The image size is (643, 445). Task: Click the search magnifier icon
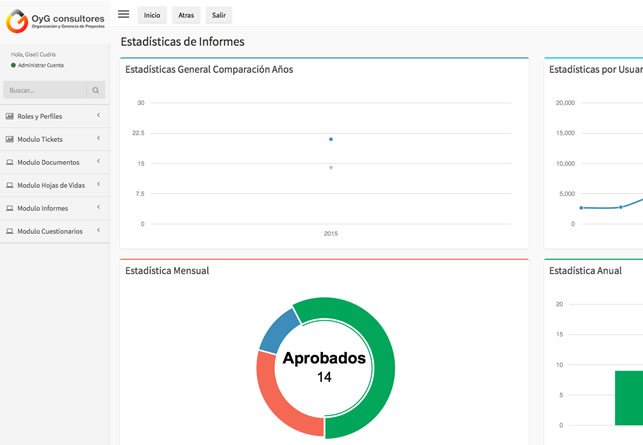[x=95, y=90]
